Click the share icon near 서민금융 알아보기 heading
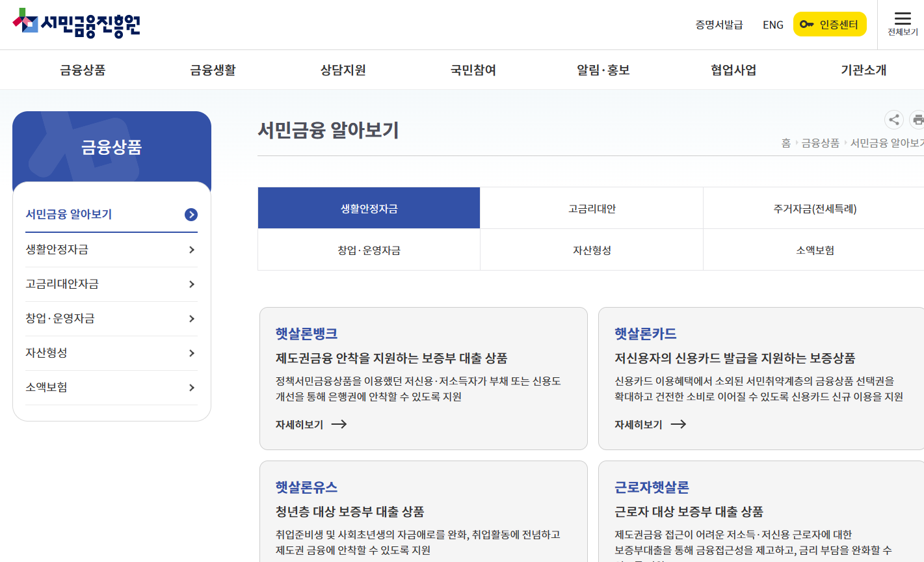This screenshot has height=562, width=924. 893,120
